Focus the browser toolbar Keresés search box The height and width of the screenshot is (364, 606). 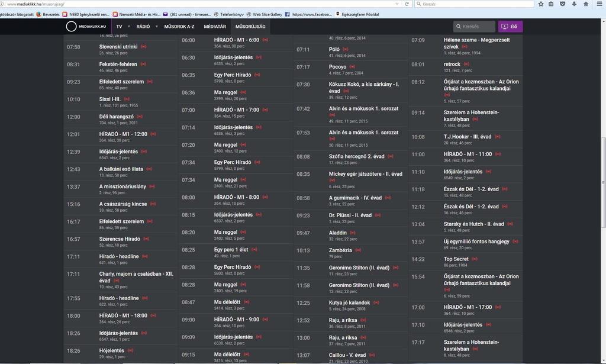[474, 4]
